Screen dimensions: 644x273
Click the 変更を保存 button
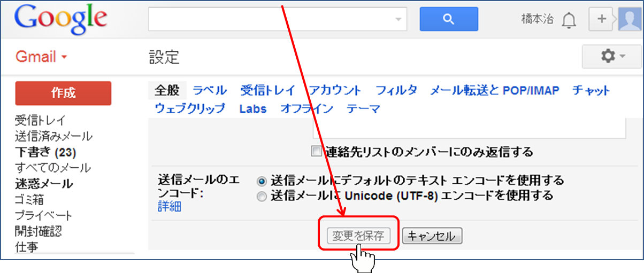(x=358, y=236)
